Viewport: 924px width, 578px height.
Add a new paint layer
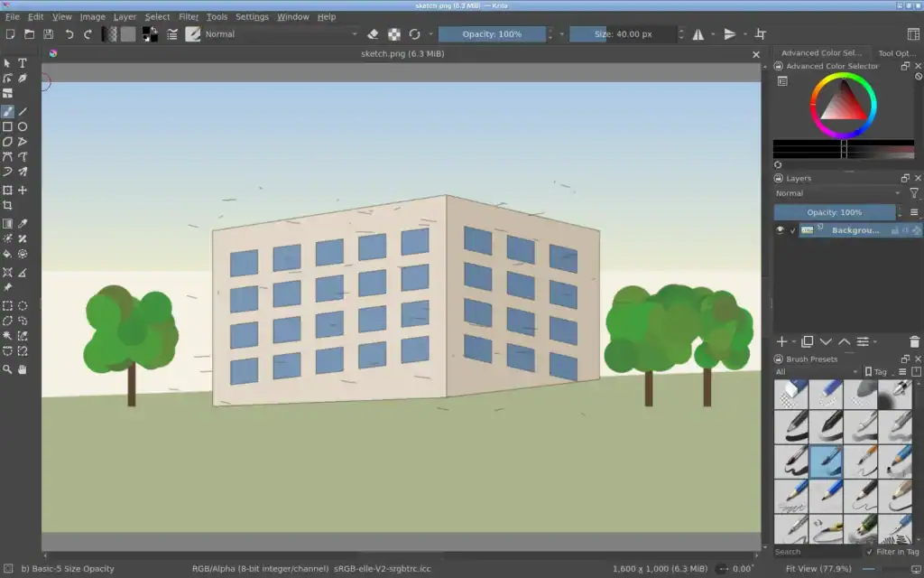[782, 341]
